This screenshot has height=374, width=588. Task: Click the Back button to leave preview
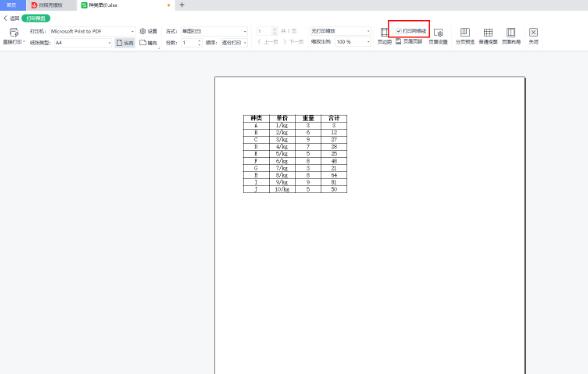point(11,18)
